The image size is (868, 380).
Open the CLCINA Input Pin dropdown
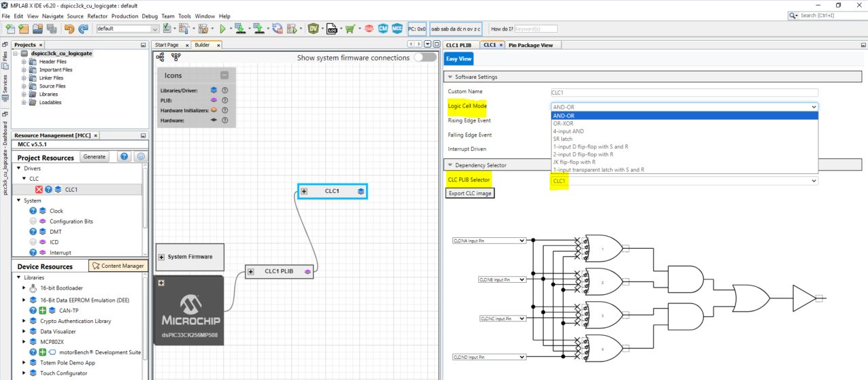(489, 241)
